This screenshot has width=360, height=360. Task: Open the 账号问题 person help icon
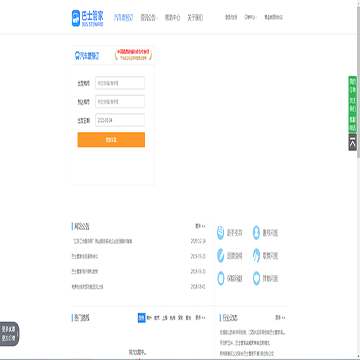(x=256, y=233)
